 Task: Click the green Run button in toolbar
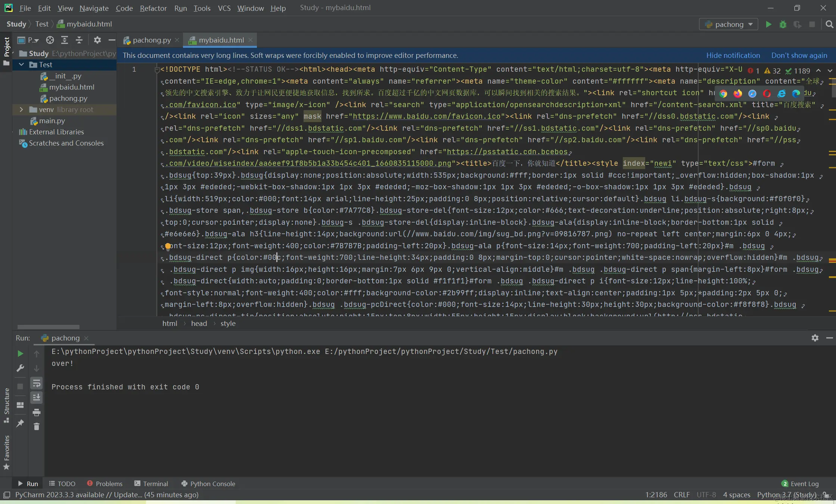(x=768, y=24)
